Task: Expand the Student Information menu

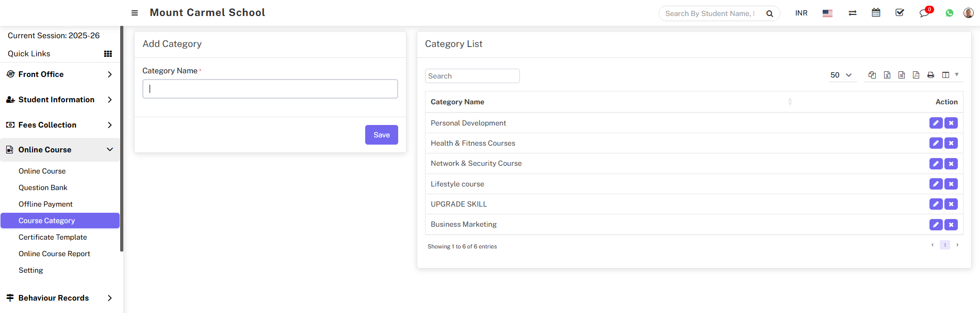Action: point(60,100)
